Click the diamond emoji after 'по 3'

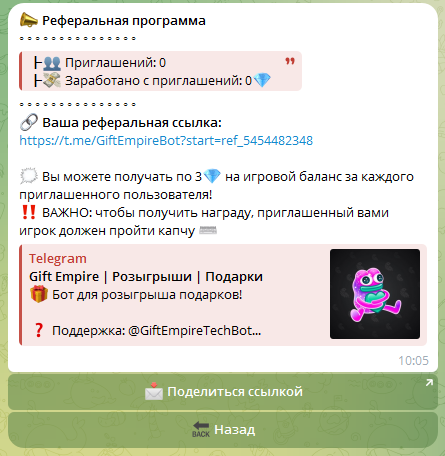[x=212, y=176]
